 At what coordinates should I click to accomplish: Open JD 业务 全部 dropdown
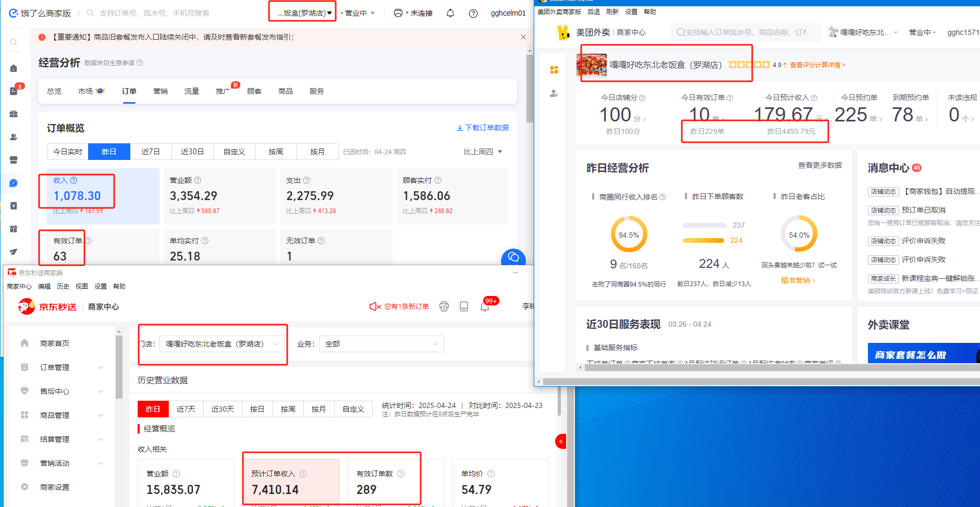point(382,344)
